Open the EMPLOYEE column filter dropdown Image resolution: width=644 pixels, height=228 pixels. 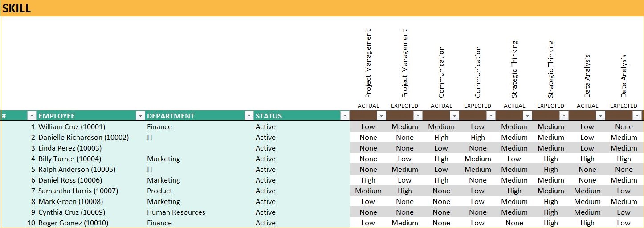tap(140, 116)
